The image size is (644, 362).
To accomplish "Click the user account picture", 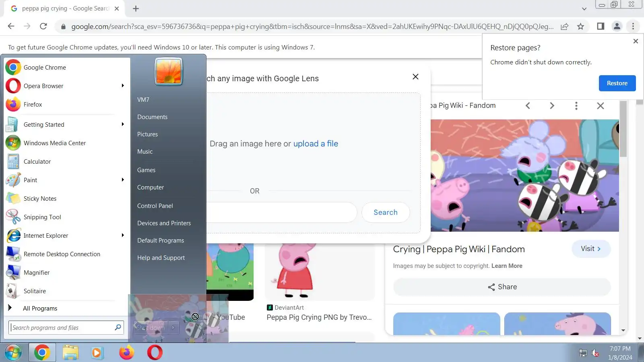I will point(169,72).
